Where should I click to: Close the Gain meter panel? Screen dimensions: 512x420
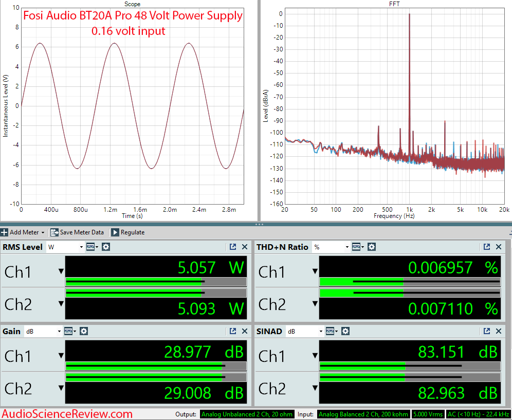245,331
